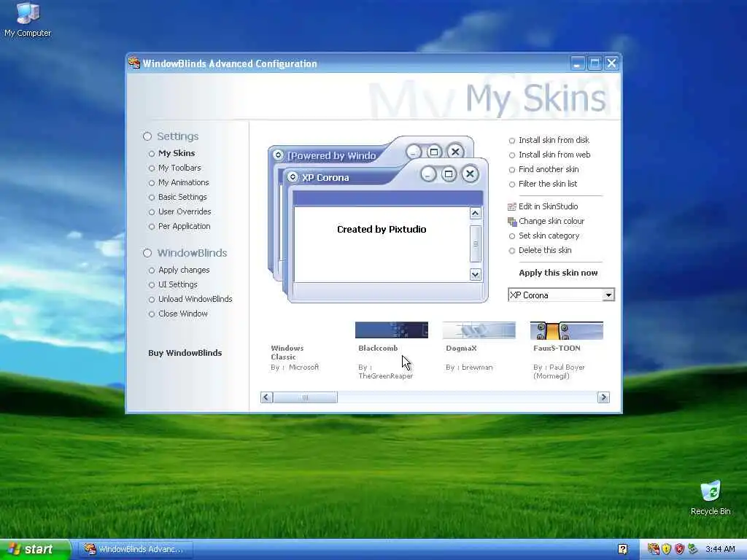Open the User Overrides page
The width and height of the screenshot is (747, 560).
tap(185, 212)
